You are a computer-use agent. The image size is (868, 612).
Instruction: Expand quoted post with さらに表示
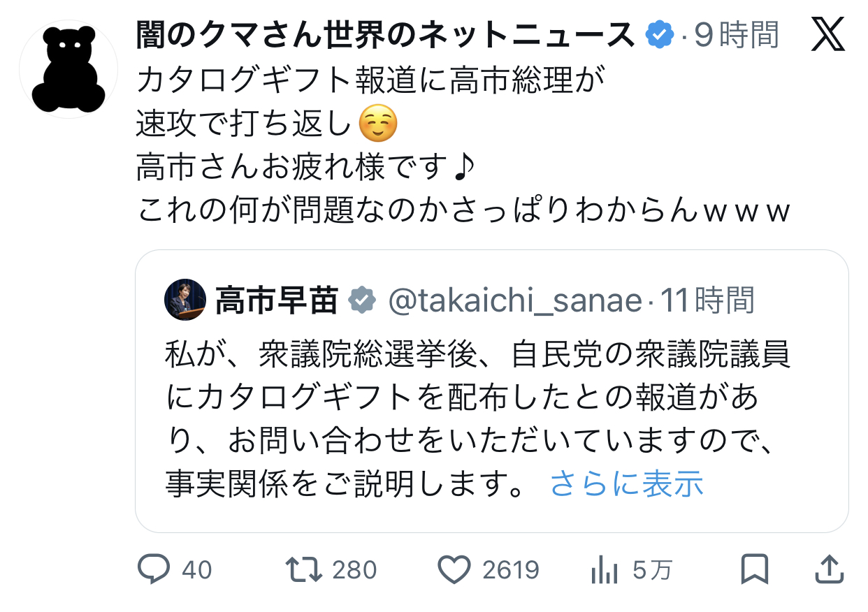pyautogui.click(x=626, y=483)
